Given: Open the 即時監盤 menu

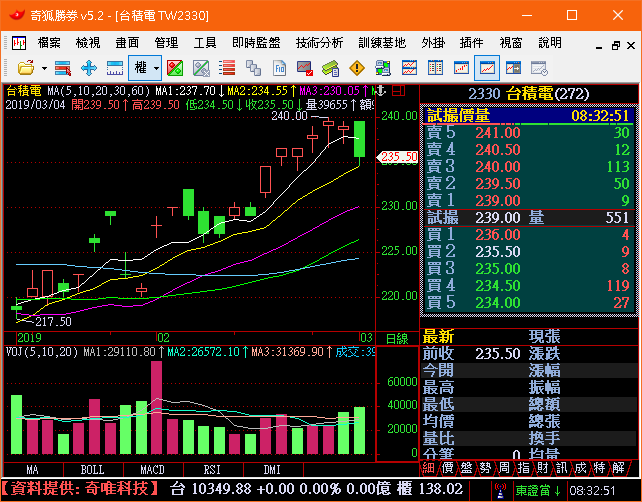Looking at the screenshot, I should point(256,43).
